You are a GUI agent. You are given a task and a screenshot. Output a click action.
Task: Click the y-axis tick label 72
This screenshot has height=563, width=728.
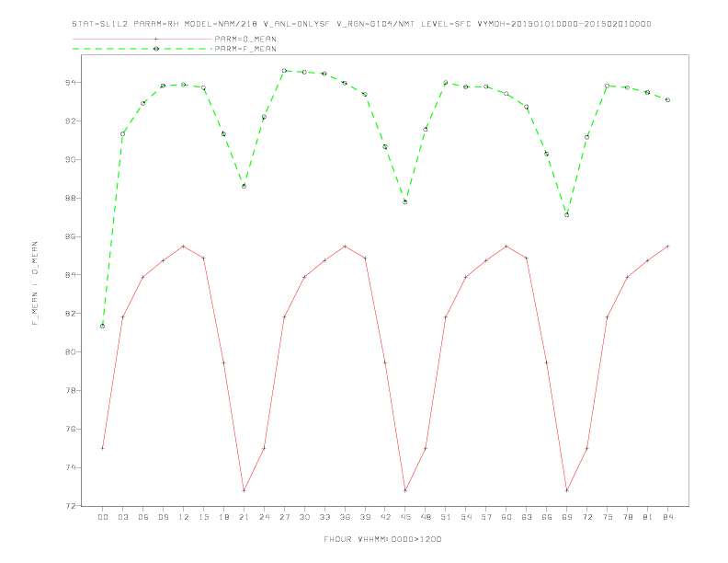71,506
